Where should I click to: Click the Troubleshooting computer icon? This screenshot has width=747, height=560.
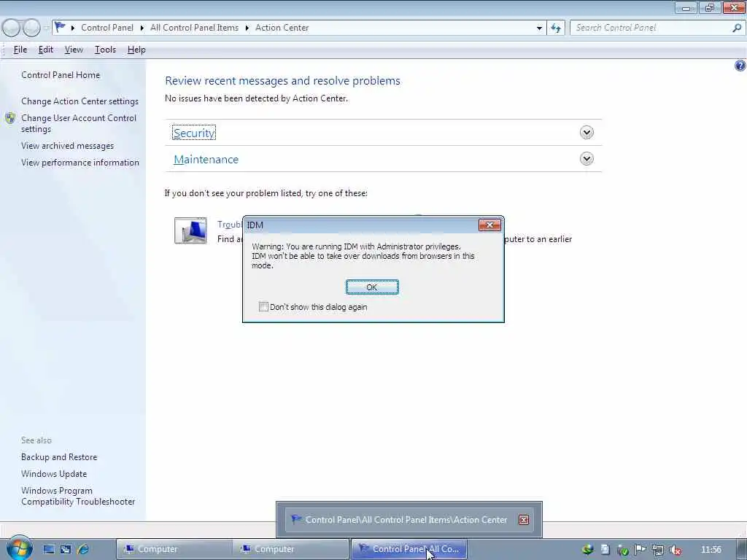(x=190, y=230)
